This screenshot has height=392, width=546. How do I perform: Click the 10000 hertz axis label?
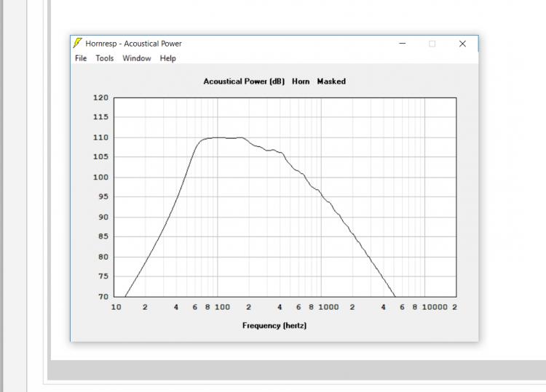click(x=435, y=307)
